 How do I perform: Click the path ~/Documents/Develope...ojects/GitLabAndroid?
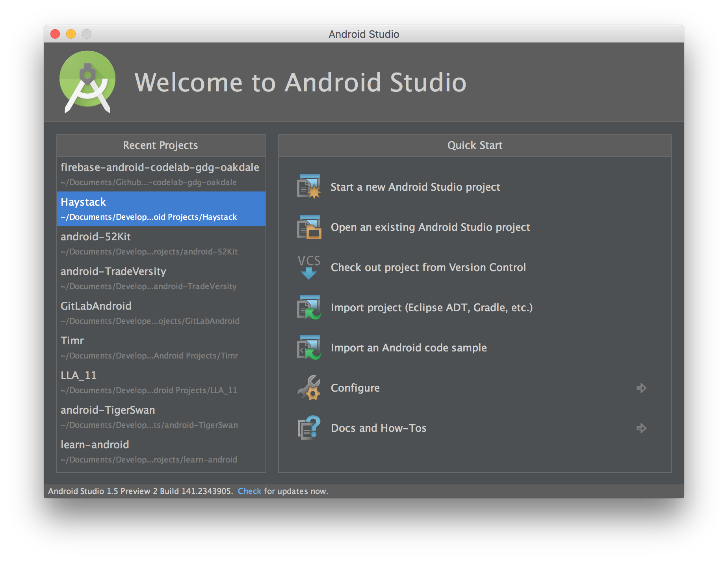[150, 321]
